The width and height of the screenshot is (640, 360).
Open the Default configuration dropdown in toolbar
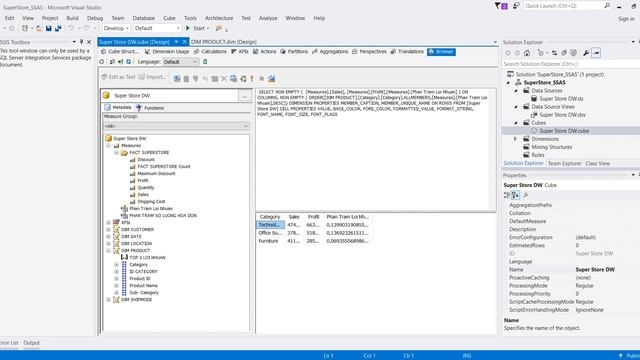pyautogui.click(x=157, y=28)
